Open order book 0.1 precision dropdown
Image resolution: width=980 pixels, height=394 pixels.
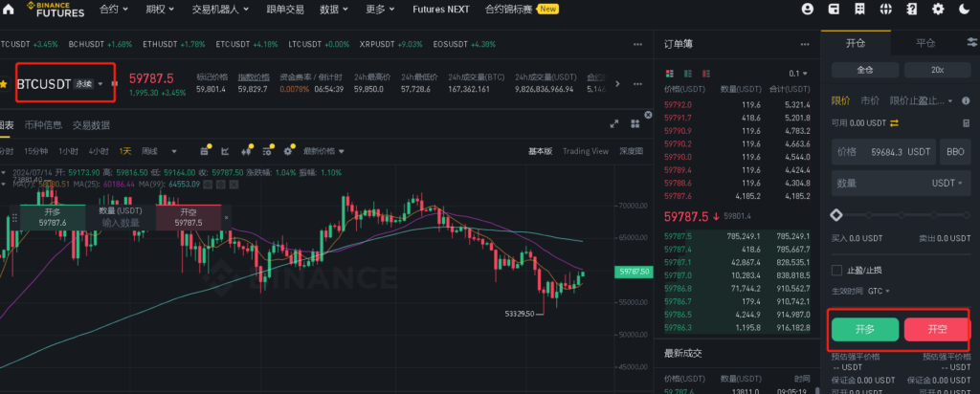tap(798, 73)
